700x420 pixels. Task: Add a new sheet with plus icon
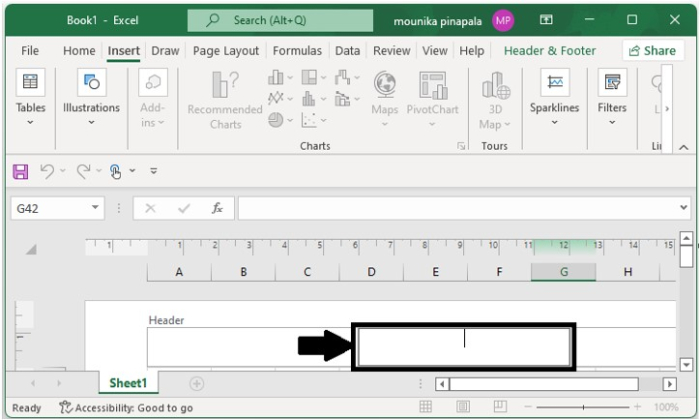pos(196,383)
